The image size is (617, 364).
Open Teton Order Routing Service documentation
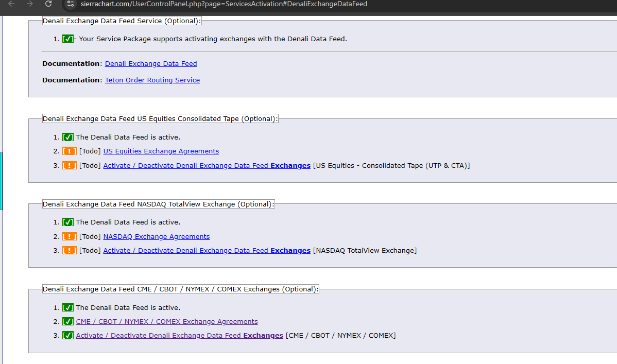tap(152, 80)
